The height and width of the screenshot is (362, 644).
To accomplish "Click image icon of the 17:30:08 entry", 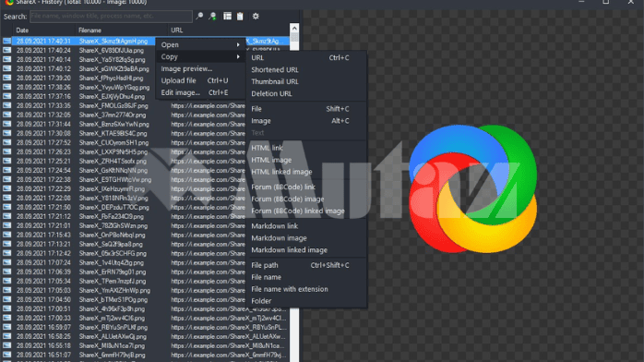I will (x=7, y=134).
